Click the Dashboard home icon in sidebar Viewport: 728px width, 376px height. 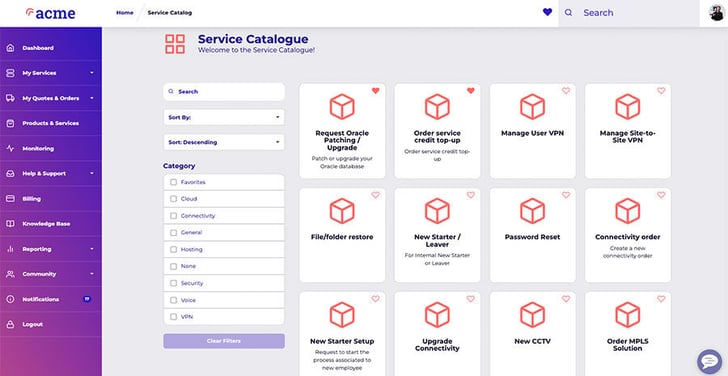pos(10,48)
